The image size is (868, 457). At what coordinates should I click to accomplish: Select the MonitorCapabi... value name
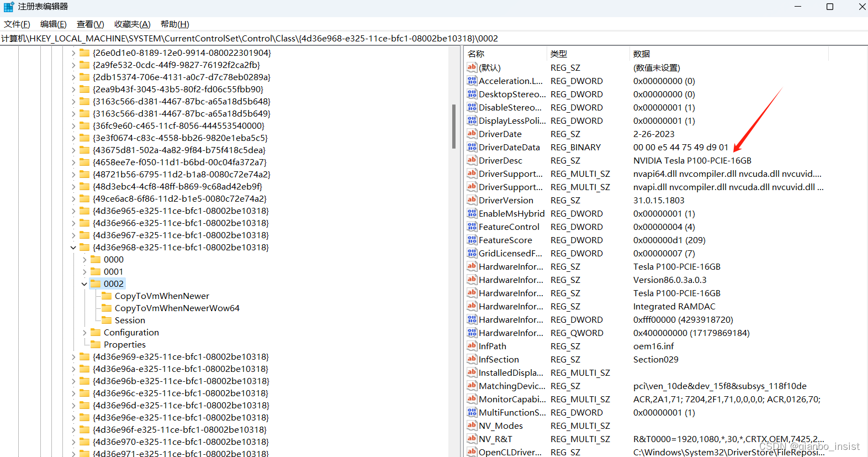click(512, 400)
